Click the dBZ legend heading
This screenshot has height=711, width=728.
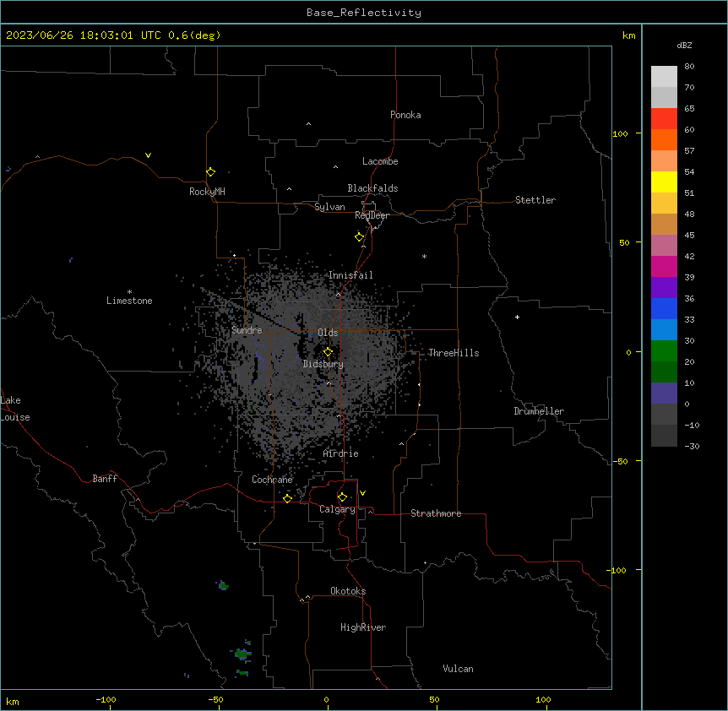(684, 45)
